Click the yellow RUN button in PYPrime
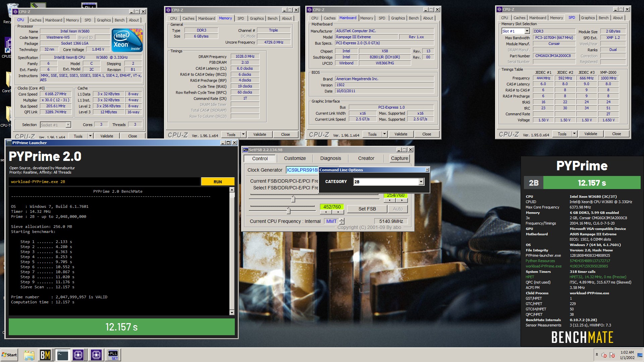The image size is (644, 362). (218, 182)
